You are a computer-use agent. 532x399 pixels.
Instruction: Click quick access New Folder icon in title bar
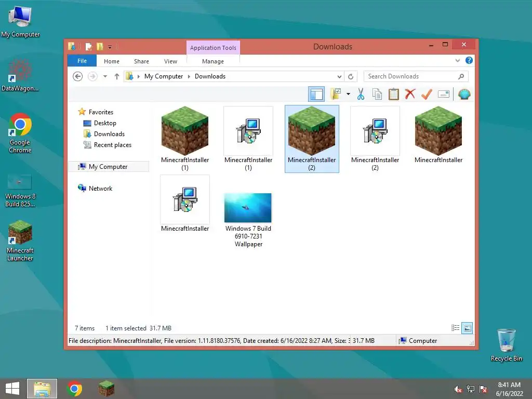click(100, 46)
